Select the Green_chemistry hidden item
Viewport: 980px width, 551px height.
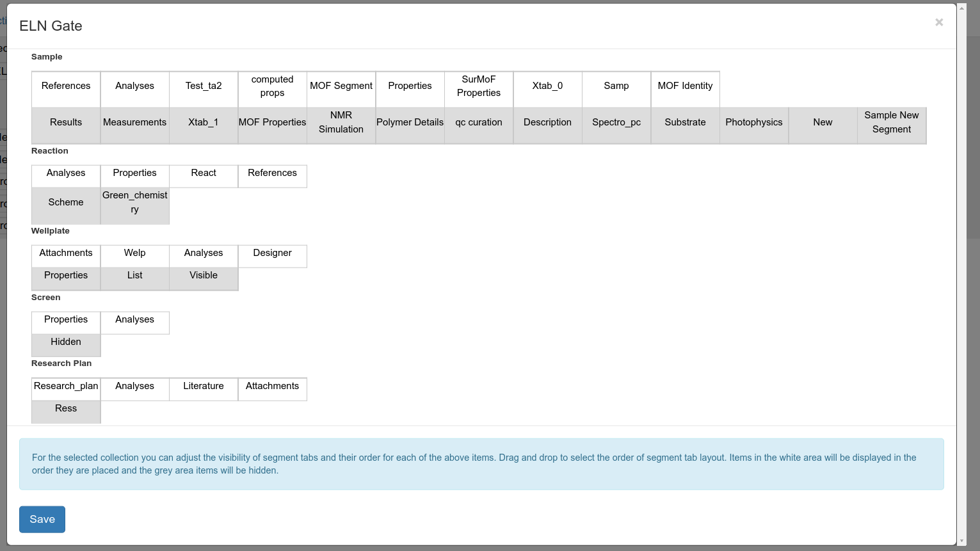(x=134, y=202)
